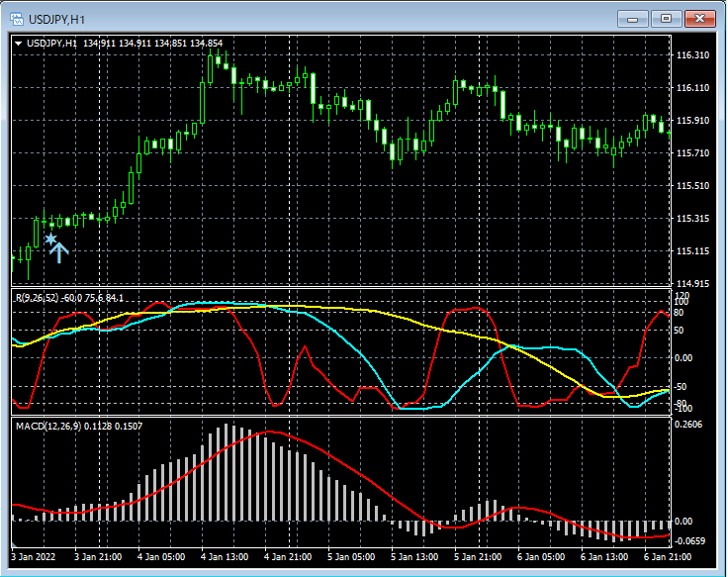This screenshot has height=577, width=728.
Task: Maximize the USDJPY,H1 chart window
Action: tap(666, 19)
